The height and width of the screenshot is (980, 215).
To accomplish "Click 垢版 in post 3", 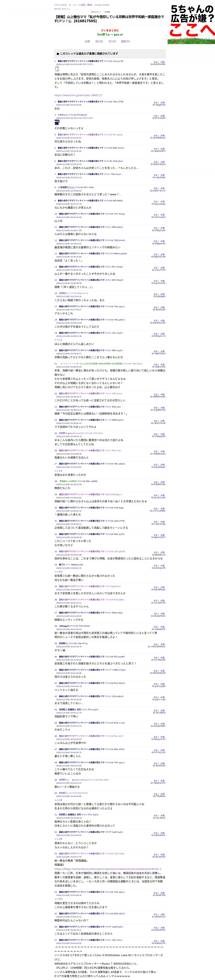I will tap(155, 116).
